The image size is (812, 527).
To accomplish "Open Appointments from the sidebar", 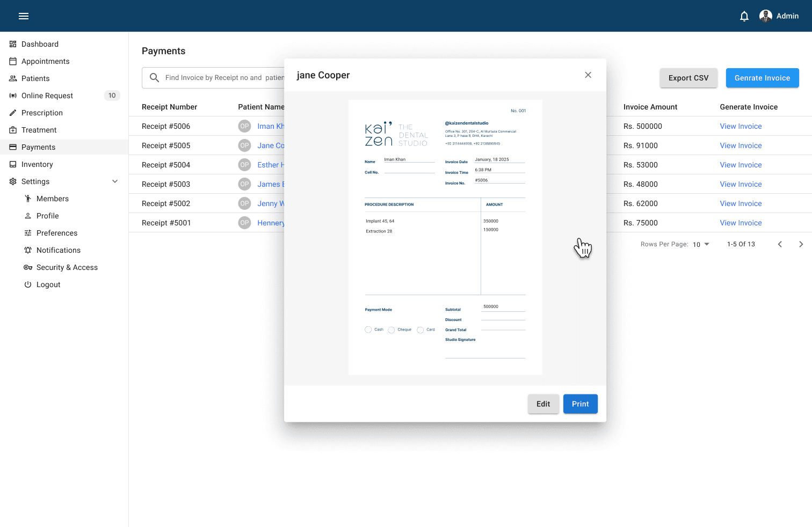I will 46,61.
